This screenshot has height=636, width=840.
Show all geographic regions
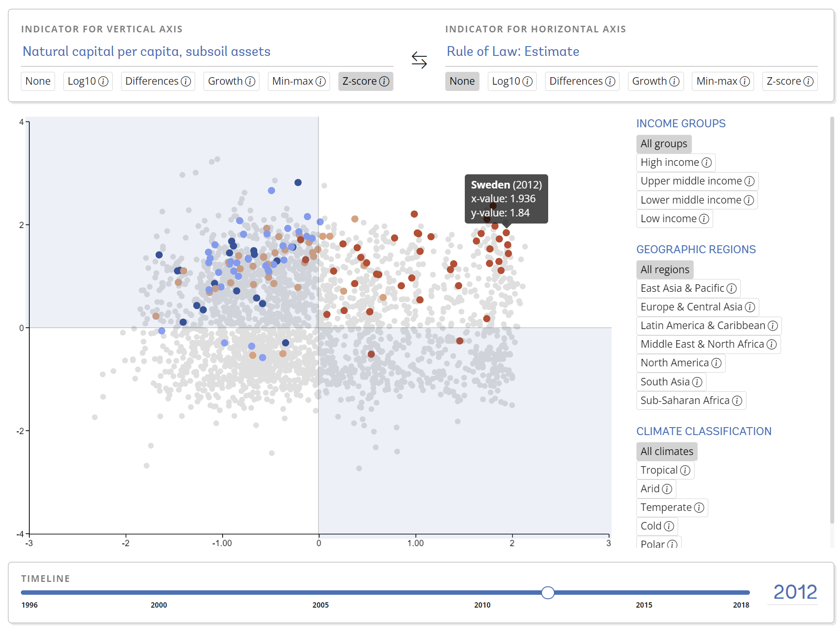(664, 269)
